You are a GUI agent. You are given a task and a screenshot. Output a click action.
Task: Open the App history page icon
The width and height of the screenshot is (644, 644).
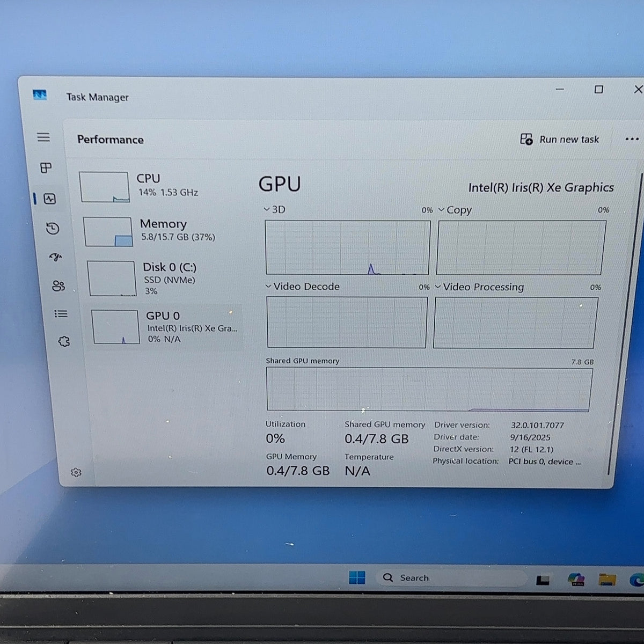click(x=53, y=229)
